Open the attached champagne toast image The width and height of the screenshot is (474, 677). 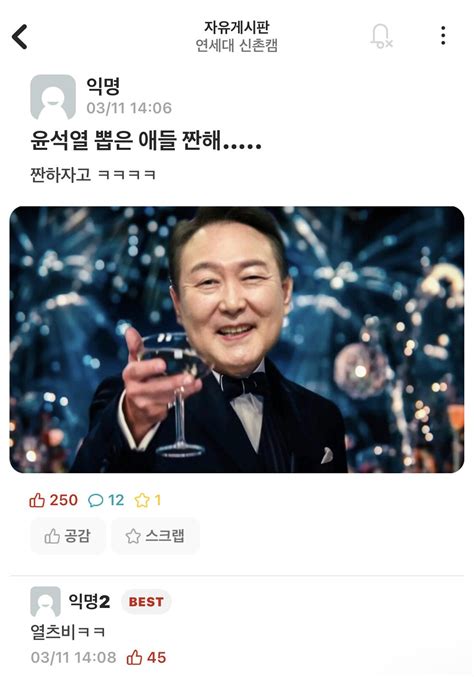tap(237, 339)
